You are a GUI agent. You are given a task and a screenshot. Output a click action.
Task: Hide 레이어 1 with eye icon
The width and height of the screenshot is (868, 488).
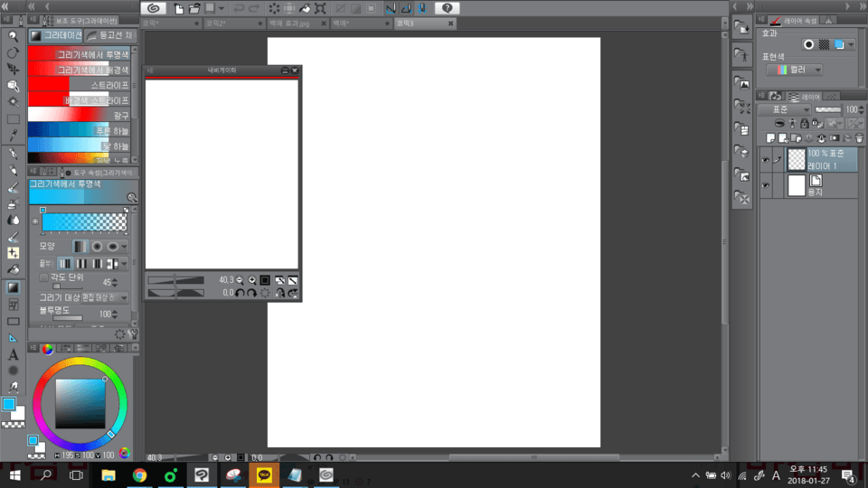(x=765, y=160)
